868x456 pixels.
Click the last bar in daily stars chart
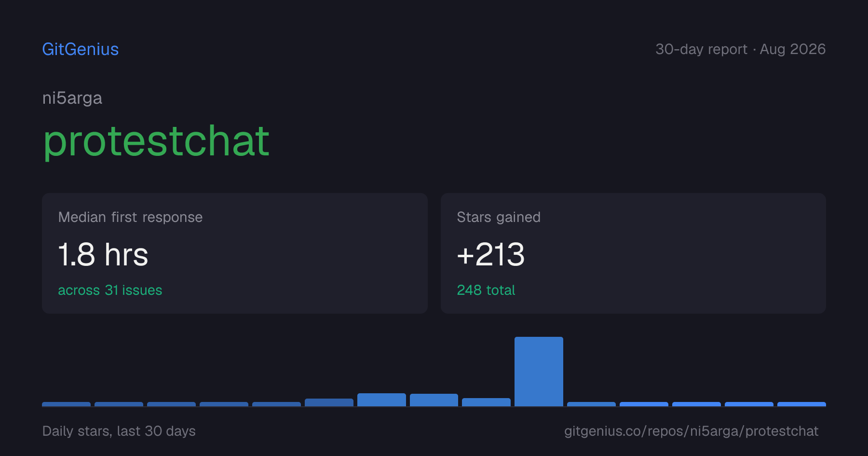pyautogui.click(x=801, y=404)
